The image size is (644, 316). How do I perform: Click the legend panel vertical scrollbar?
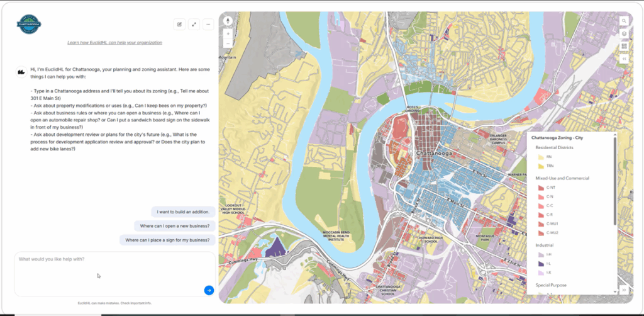(615, 181)
